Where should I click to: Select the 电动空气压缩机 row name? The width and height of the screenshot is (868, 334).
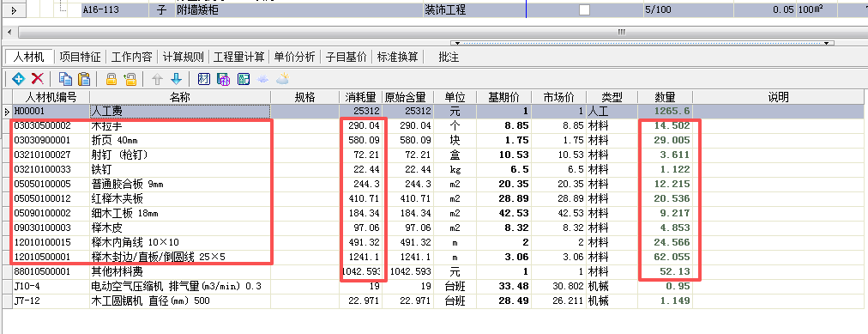point(180,286)
